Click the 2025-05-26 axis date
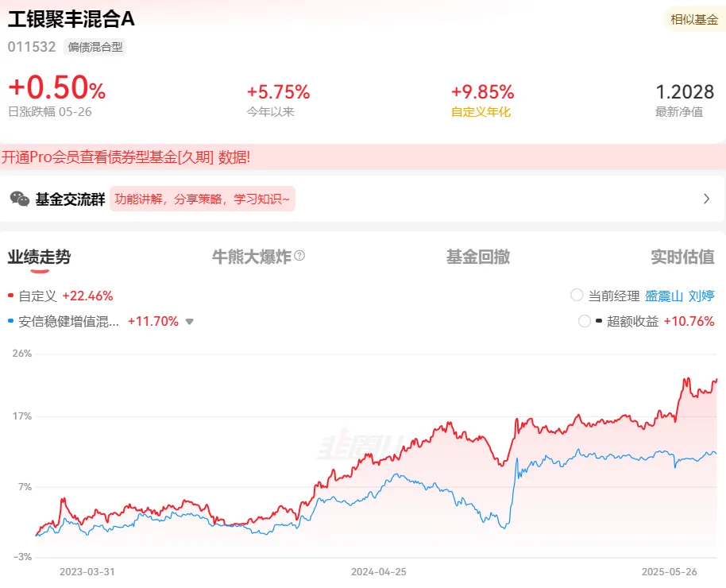726x588 pixels. 669,572
